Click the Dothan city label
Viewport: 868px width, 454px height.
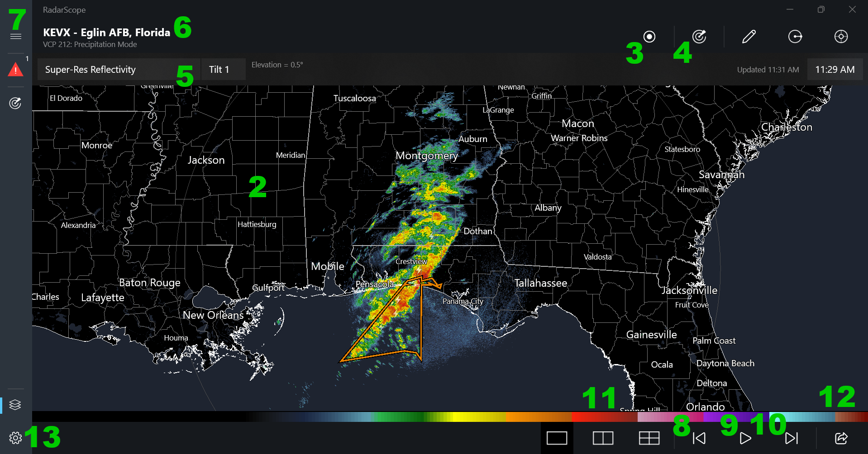pyautogui.click(x=477, y=231)
